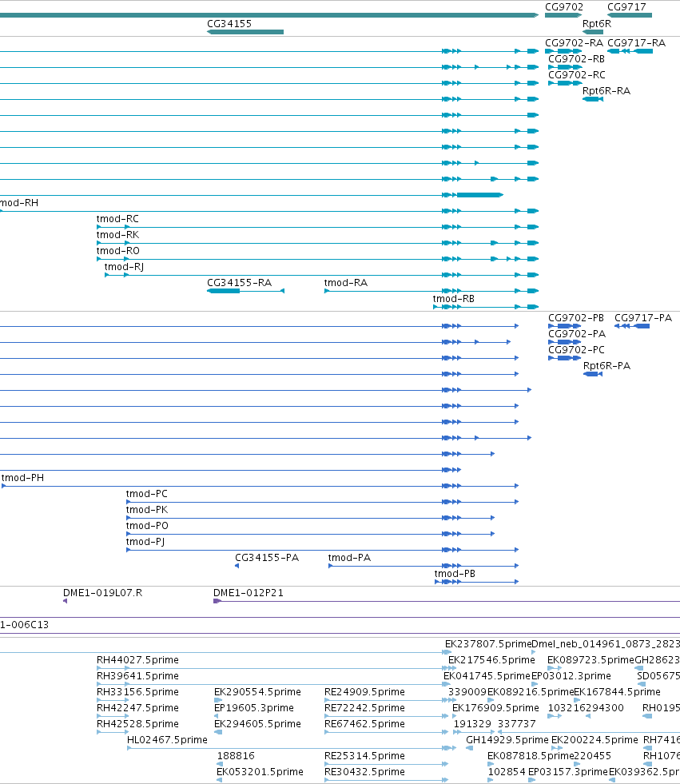680x784 pixels.
Task: Click EST label EP19605.3prime
Action: (254, 708)
